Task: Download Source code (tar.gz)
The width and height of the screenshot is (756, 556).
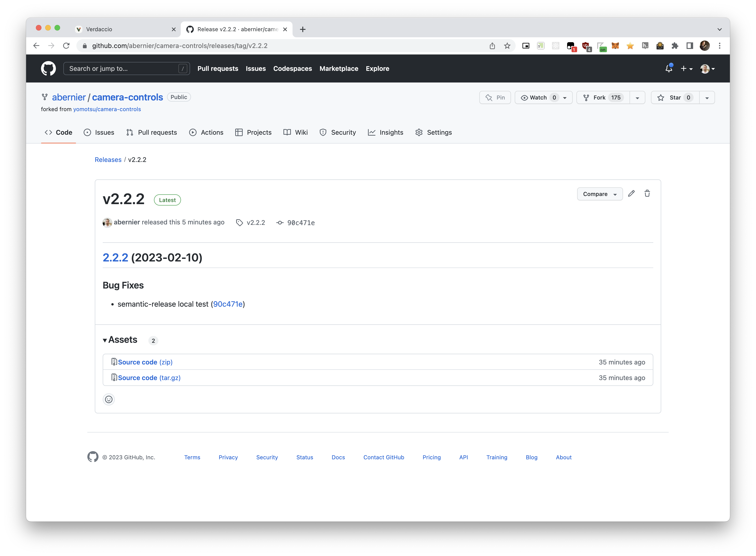Action: pyautogui.click(x=149, y=378)
